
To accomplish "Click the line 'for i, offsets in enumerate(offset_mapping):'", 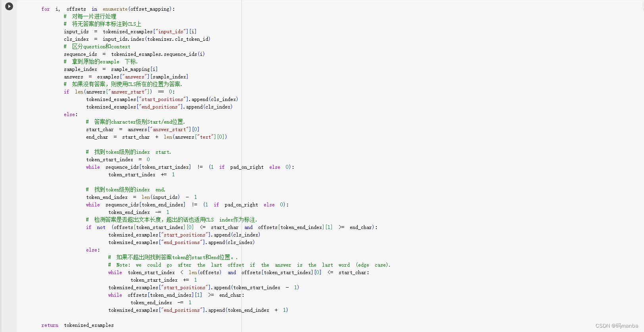I will click(x=108, y=9).
